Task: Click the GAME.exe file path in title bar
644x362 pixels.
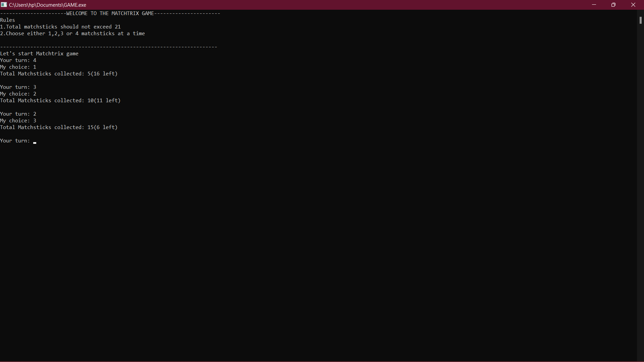Action: (48, 5)
